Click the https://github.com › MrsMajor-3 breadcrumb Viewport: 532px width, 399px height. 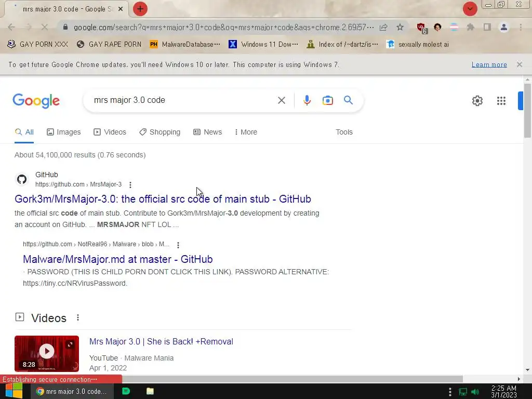click(x=78, y=184)
